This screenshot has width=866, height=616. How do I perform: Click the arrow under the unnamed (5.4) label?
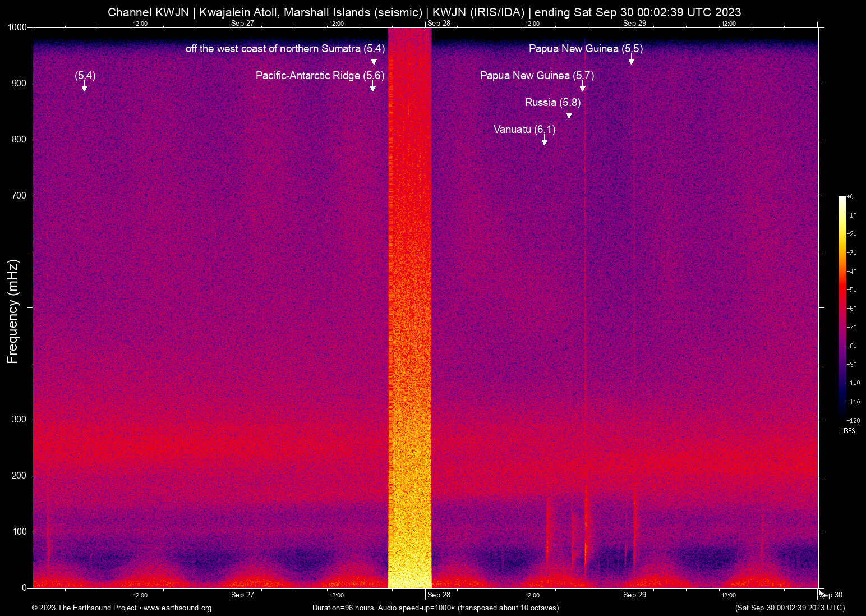click(85, 86)
